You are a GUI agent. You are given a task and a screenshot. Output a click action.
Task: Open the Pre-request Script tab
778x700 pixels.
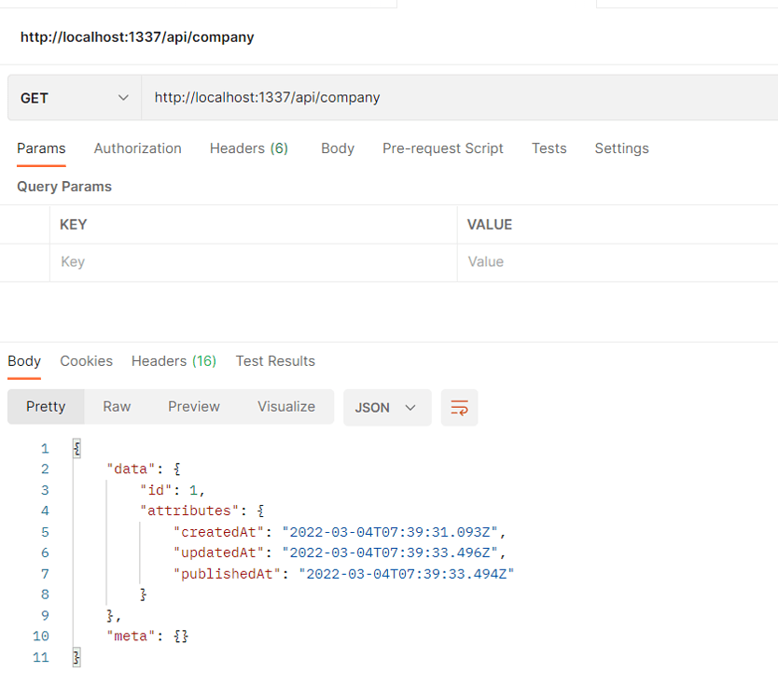click(x=442, y=147)
